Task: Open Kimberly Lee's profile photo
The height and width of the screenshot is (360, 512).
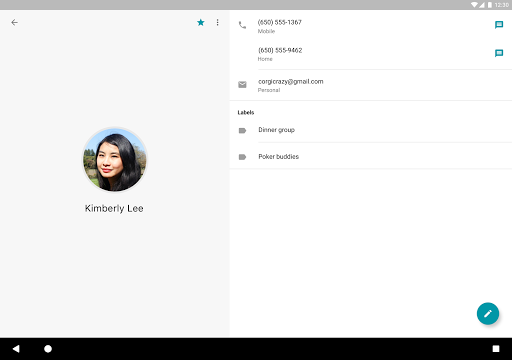Action: tap(115, 160)
